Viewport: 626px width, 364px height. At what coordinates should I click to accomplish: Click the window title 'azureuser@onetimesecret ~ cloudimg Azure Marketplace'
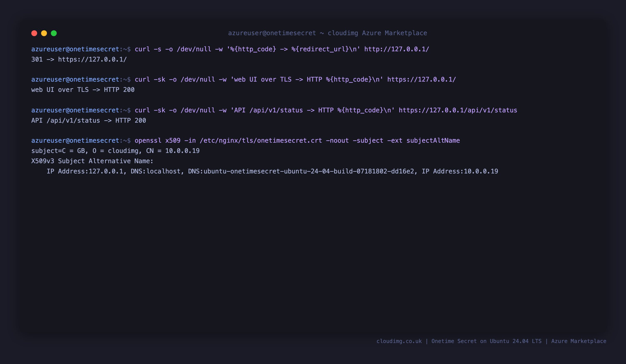pos(327,33)
